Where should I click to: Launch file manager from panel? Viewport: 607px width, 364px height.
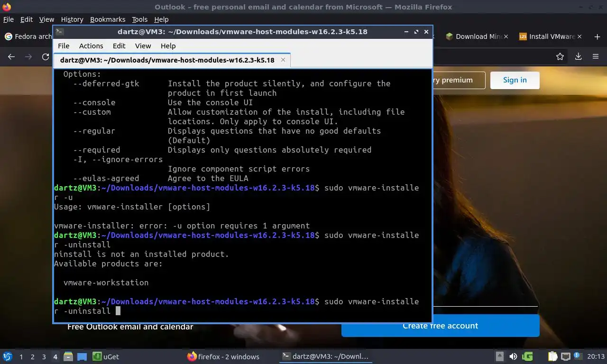click(68, 356)
